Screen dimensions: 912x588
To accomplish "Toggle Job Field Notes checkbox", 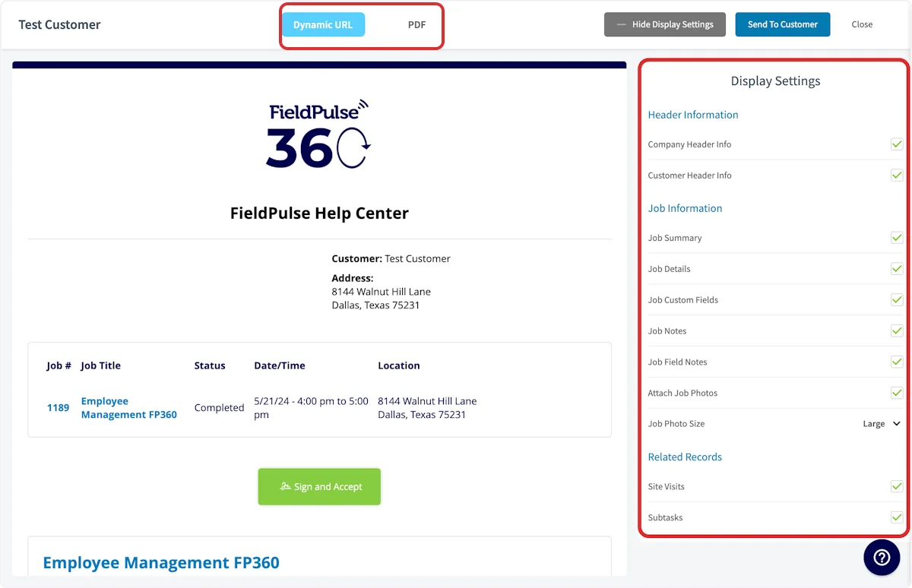I will (x=897, y=362).
